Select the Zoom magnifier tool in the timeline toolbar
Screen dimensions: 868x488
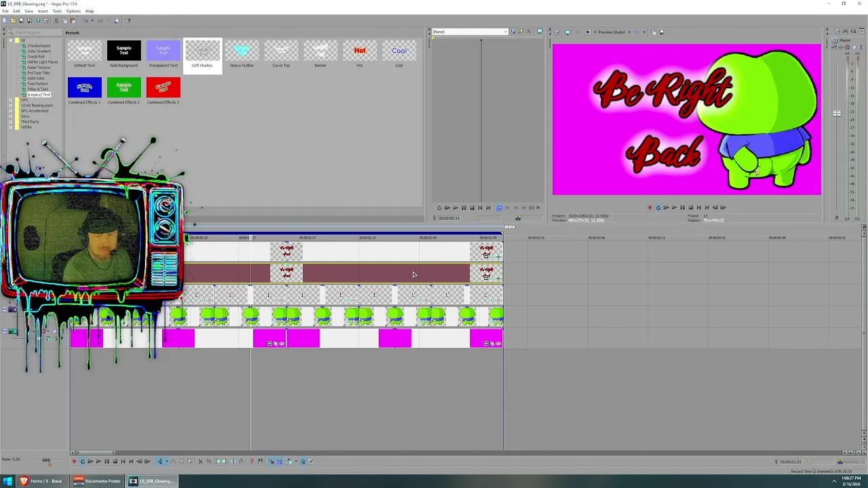pyautogui.click(x=190, y=462)
